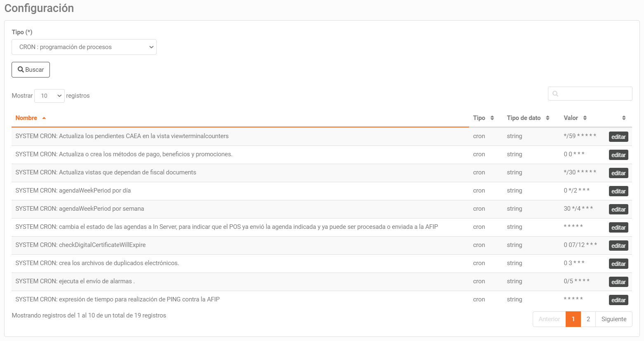The width and height of the screenshot is (644, 341).
Task: Select the value '0/5 * * * *'
Action: (577, 281)
